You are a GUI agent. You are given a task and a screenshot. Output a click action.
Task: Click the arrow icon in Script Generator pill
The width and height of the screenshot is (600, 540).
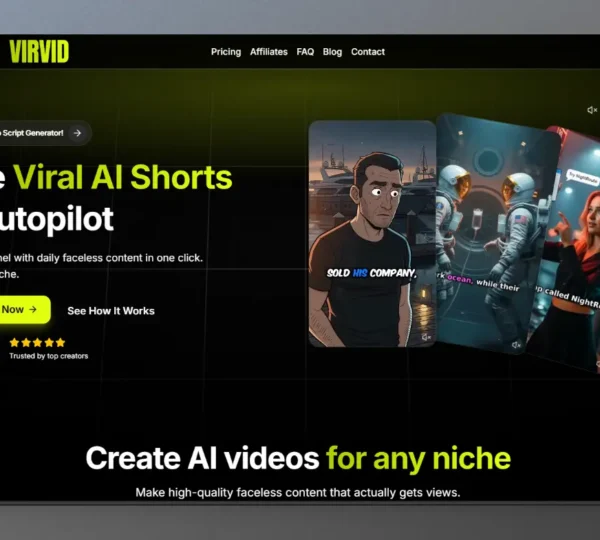click(x=77, y=133)
